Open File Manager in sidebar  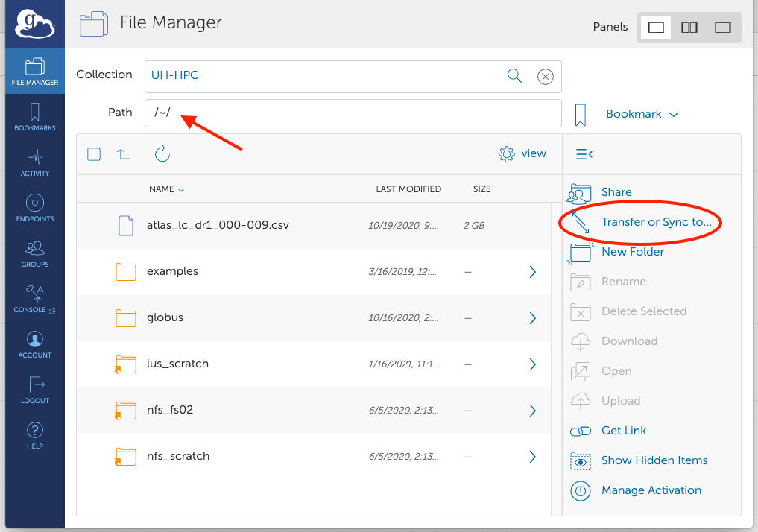click(x=35, y=72)
